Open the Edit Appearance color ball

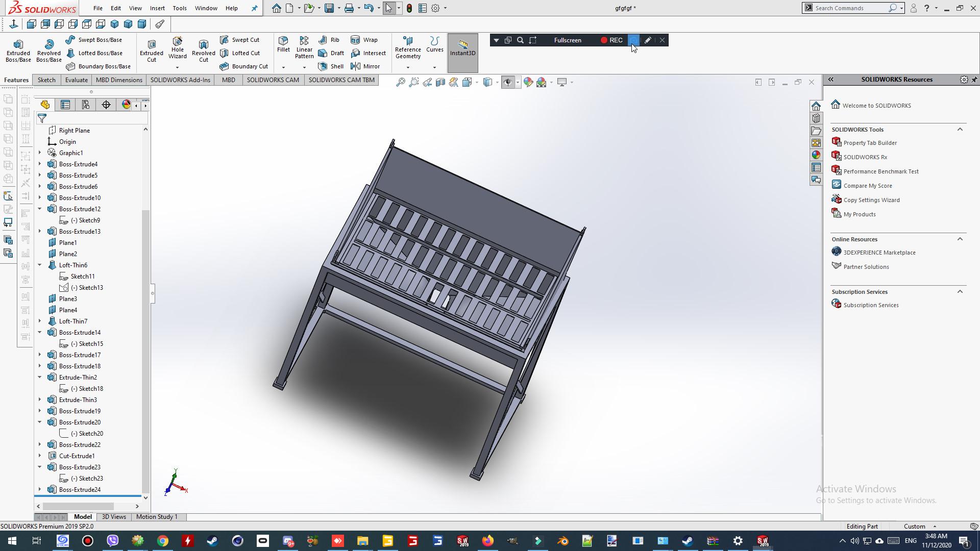pos(528,82)
